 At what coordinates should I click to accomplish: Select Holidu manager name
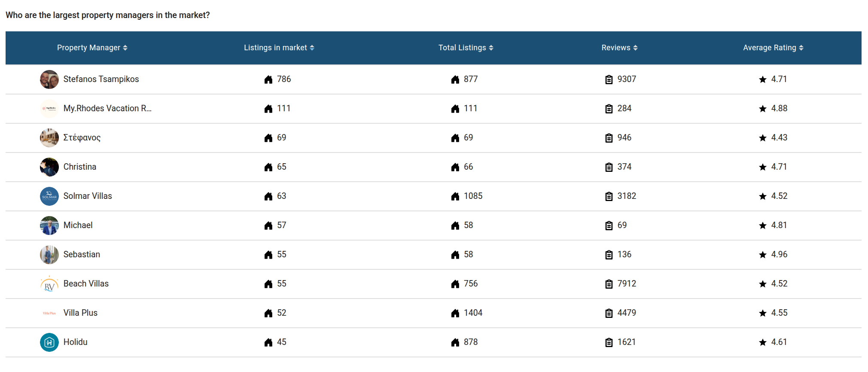(76, 342)
